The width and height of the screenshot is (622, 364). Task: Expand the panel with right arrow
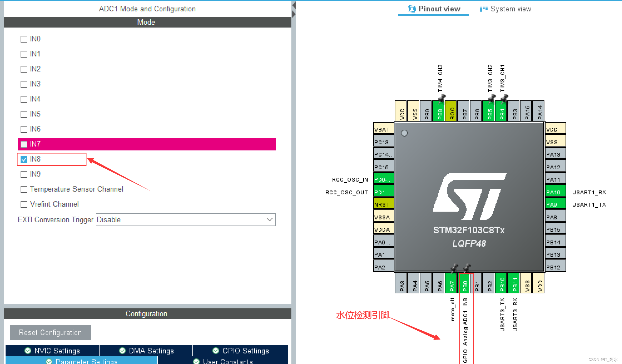[x=294, y=14]
